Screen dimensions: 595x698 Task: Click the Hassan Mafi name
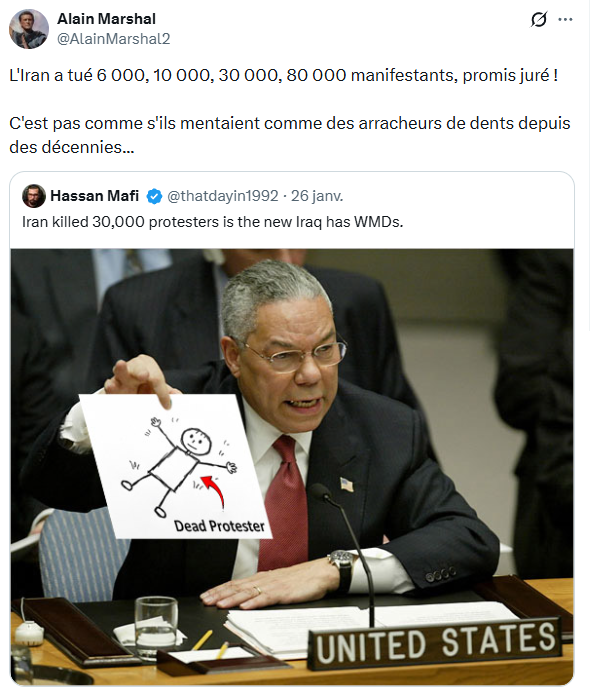[x=94, y=196]
